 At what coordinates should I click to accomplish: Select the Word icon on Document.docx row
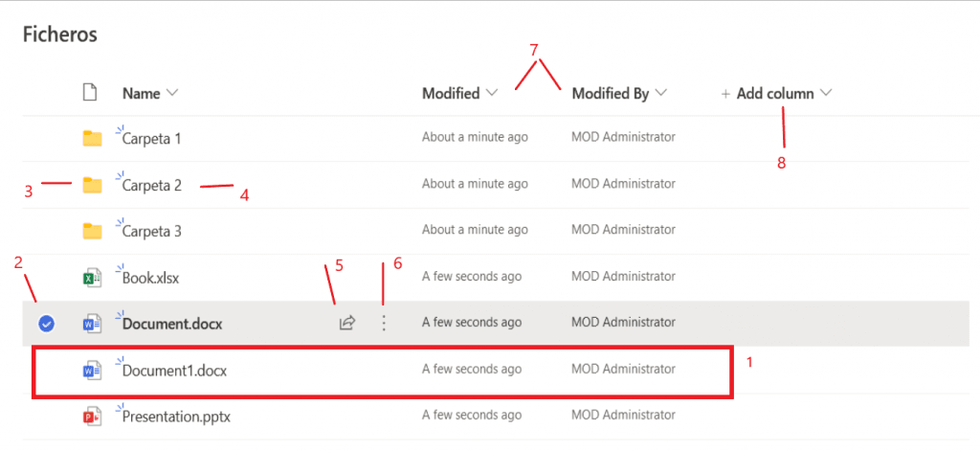93,324
